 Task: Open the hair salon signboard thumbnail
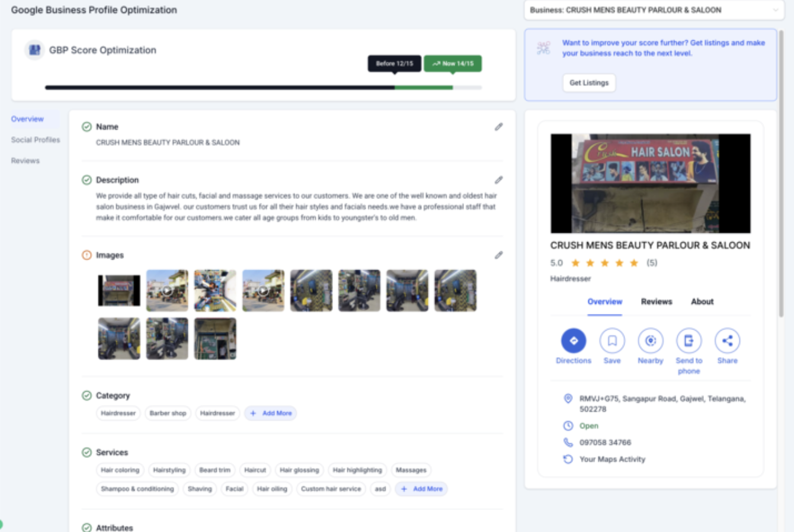point(119,291)
